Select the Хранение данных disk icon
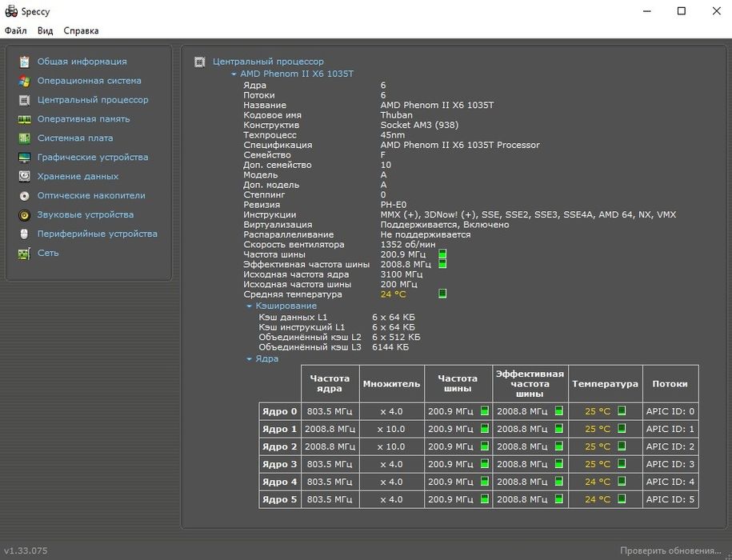Image resolution: width=732 pixels, height=560 pixels. [x=24, y=177]
